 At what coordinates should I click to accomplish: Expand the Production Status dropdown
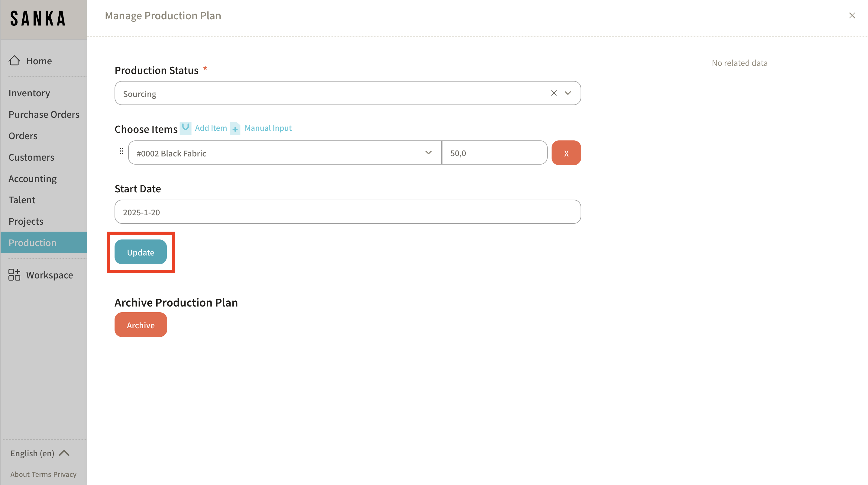(568, 93)
